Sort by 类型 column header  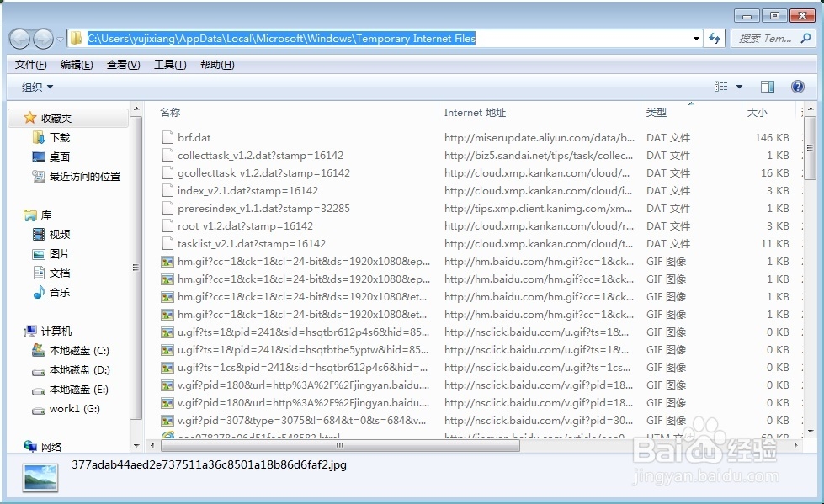(656, 113)
